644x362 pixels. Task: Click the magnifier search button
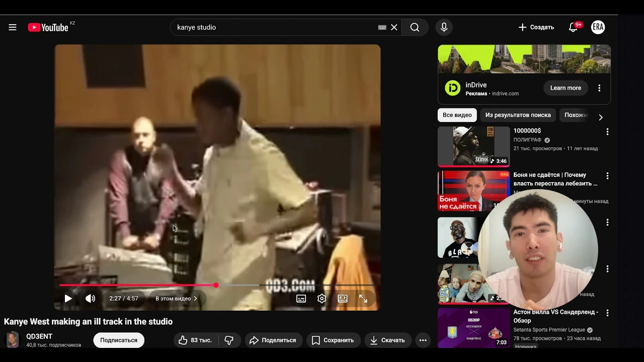pos(415,27)
